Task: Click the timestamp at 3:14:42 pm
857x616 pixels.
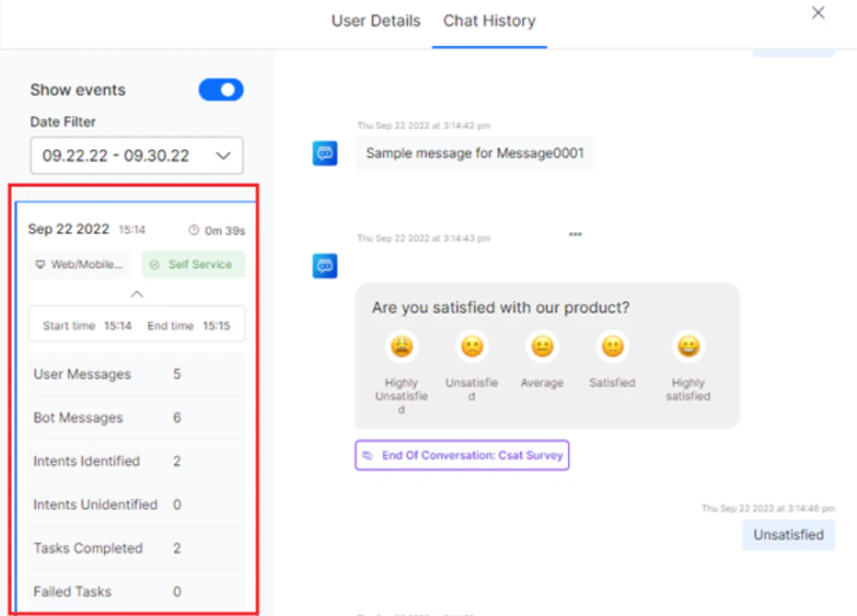Action: [423, 126]
